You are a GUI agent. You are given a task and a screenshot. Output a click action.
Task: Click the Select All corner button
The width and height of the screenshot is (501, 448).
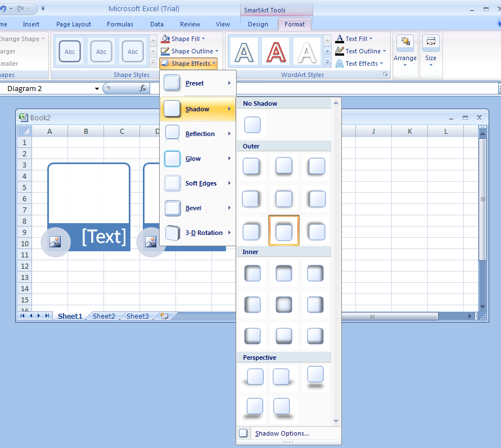25,131
